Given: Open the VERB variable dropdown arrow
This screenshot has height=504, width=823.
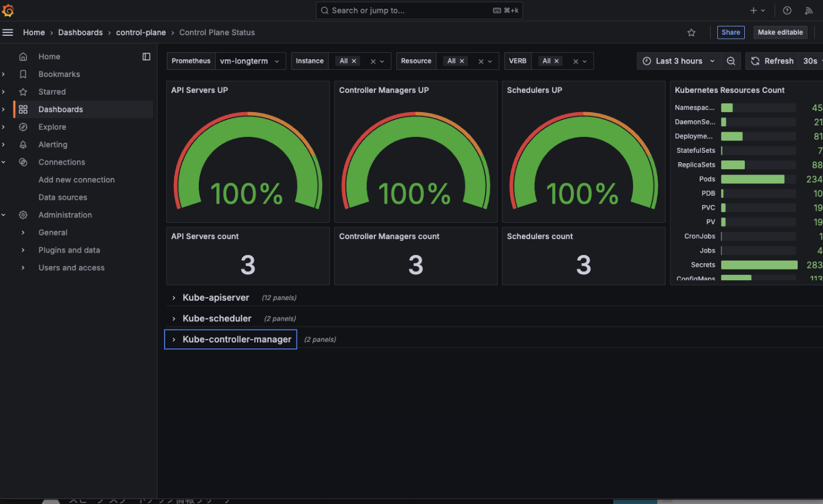Looking at the screenshot, I should [584, 61].
